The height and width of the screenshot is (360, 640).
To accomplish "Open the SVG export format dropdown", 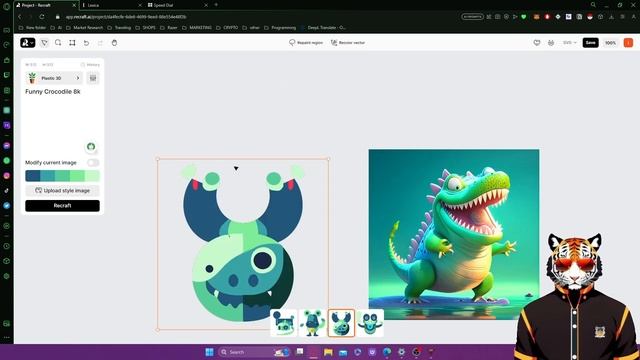I will coord(570,42).
